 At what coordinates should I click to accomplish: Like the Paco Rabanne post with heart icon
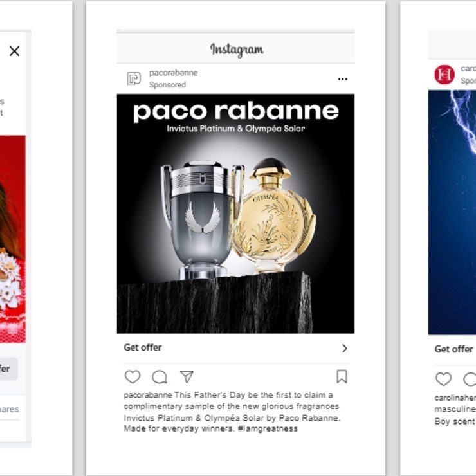133,377
